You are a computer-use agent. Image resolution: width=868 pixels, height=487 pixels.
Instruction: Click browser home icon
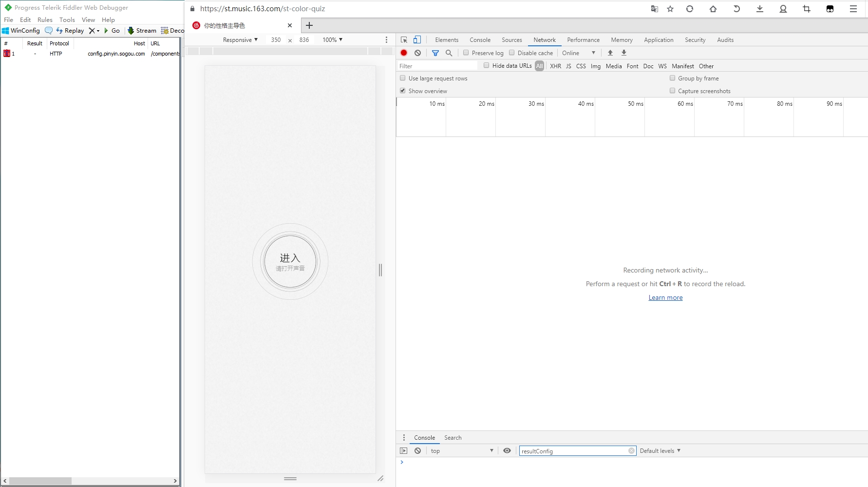pyautogui.click(x=713, y=9)
